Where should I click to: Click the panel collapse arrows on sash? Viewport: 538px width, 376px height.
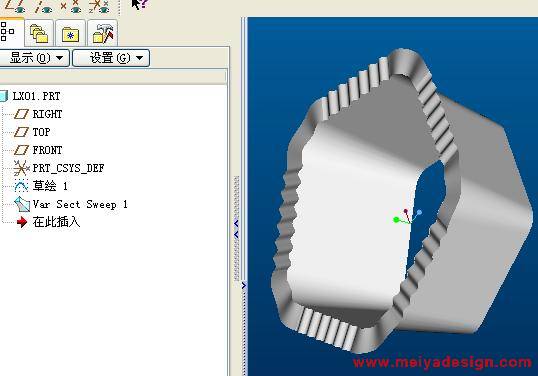(x=236, y=229)
